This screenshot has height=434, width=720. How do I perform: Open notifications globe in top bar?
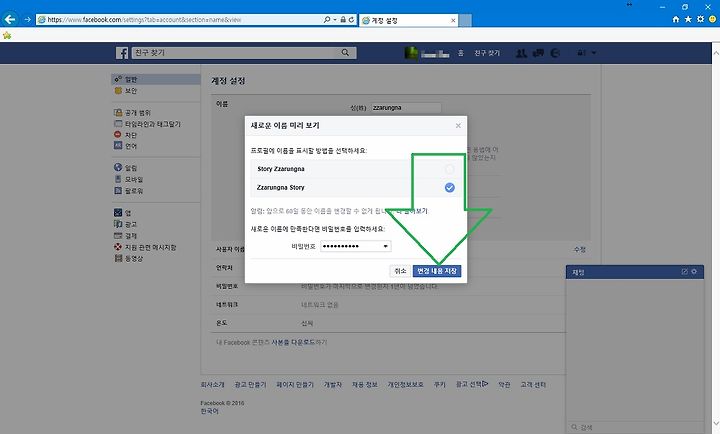(555, 53)
